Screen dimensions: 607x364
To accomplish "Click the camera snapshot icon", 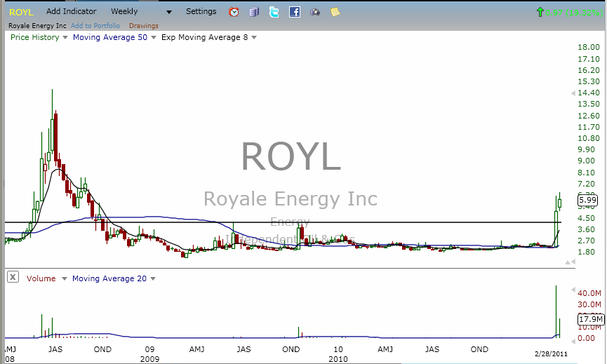I will click(x=314, y=13).
